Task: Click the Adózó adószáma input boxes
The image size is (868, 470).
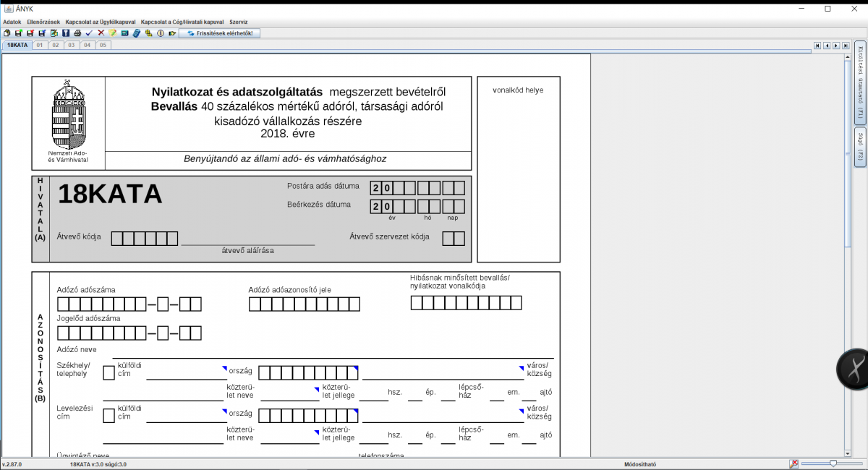Action: tap(129, 304)
